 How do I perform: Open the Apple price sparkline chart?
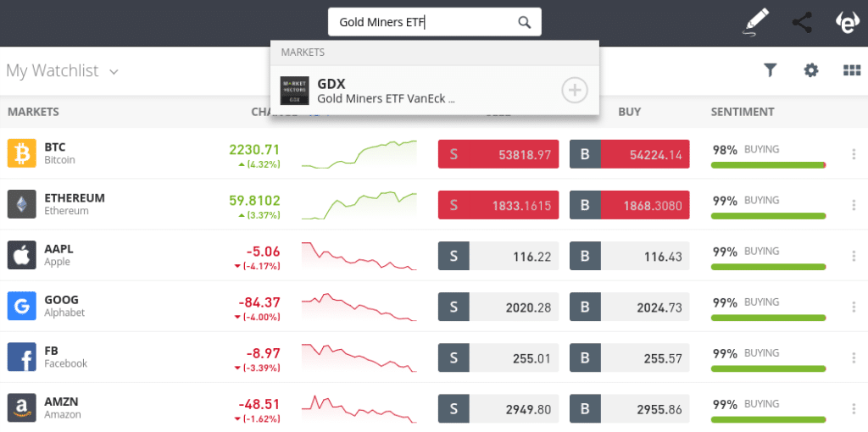tap(359, 256)
